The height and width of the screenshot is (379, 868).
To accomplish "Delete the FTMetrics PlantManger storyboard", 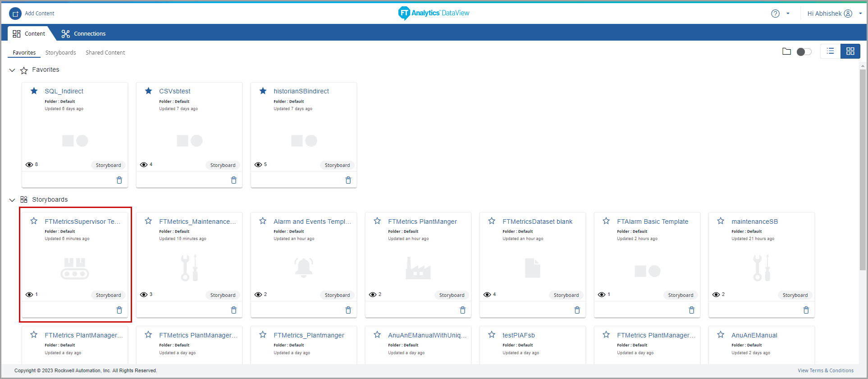I will [x=463, y=310].
